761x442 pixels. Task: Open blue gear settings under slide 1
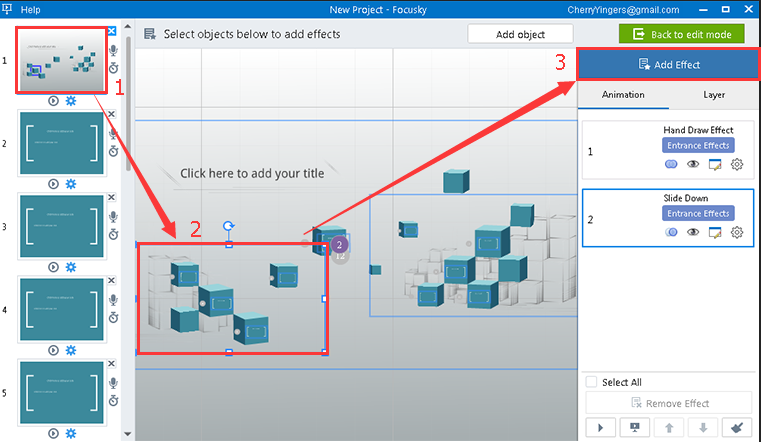[71, 101]
